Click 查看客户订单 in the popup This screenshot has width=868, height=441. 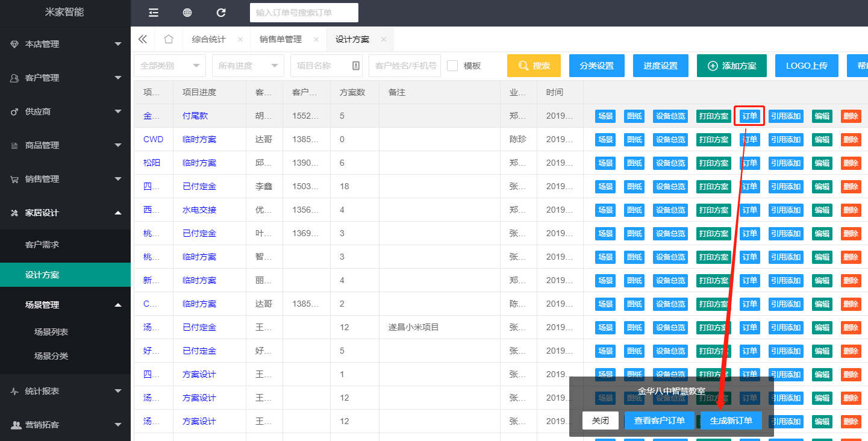tap(660, 421)
